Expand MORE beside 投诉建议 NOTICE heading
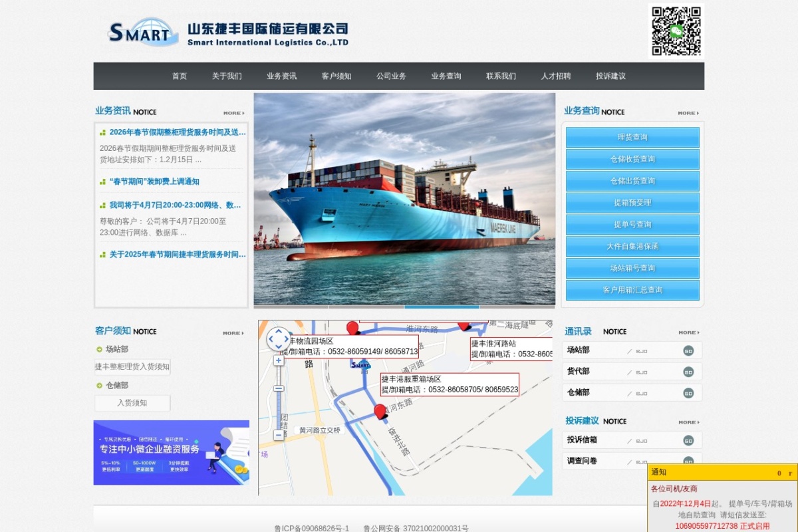Screen dimensions: 798x532 point(689,422)
